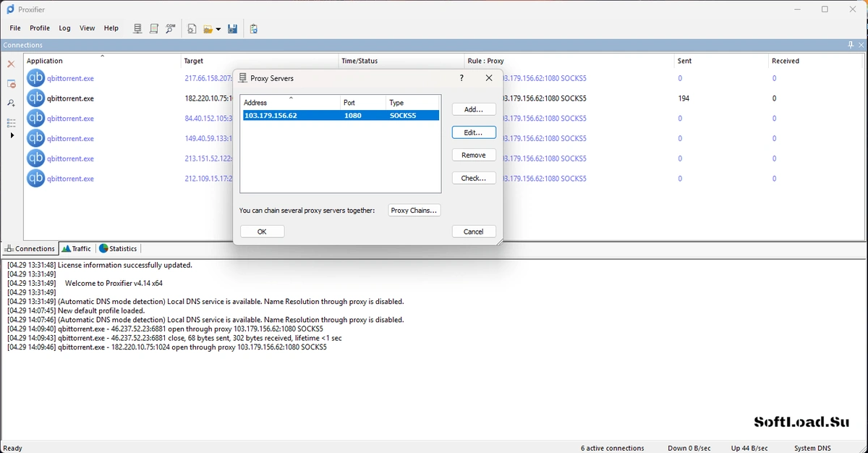868x453 pixels.
Task: Sort connections by Time/Status column
Action: (401, 61)
